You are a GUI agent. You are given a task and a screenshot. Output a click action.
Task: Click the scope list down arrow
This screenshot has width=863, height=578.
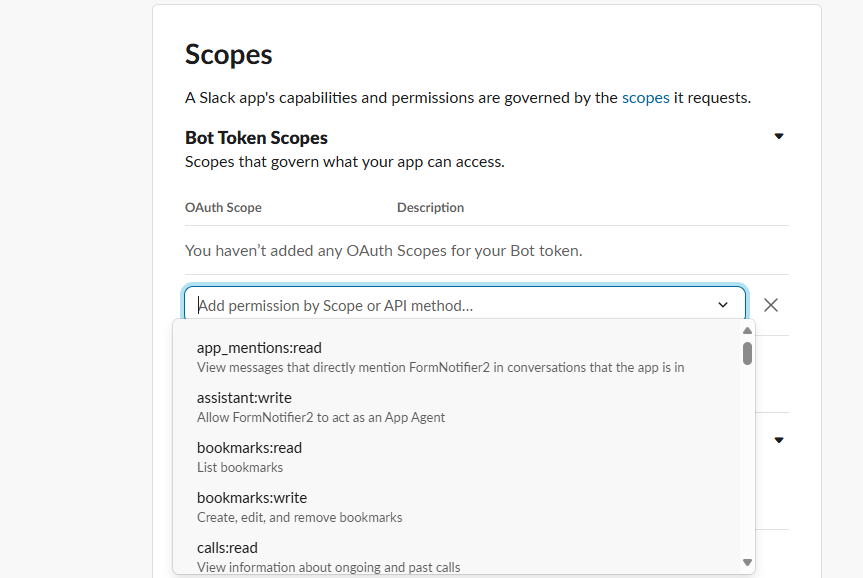coord(747,562)
